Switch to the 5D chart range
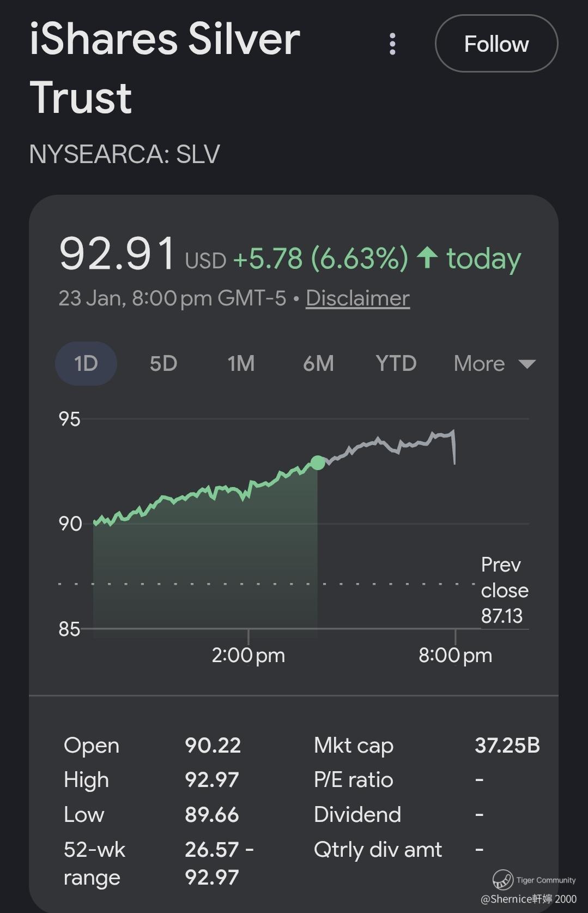The height and width of the screenshot is (913, 588). coord(163,363)
